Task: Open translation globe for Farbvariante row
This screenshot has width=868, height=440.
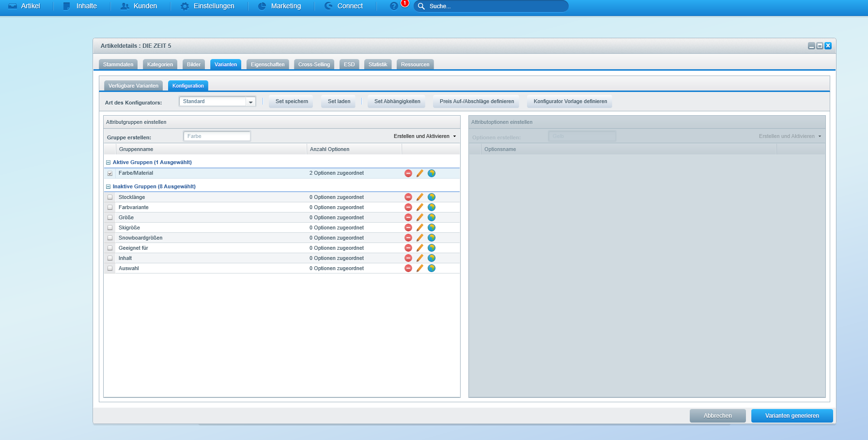Action: click(x=432, y=207)
